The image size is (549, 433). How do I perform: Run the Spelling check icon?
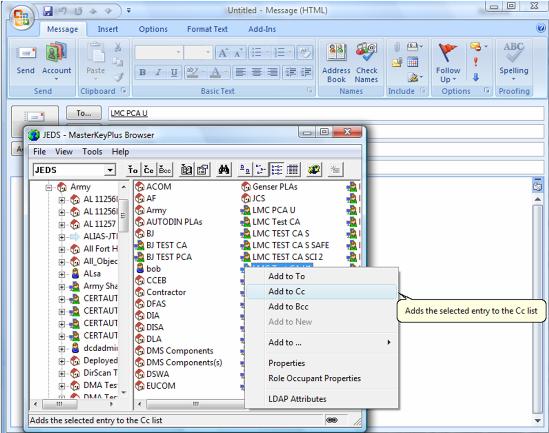coord(513,53)
